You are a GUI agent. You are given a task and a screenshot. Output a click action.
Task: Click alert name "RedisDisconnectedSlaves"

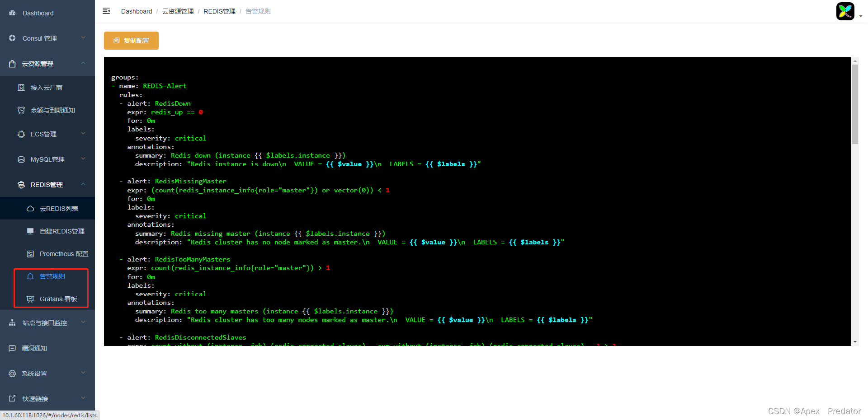(x=201, y=337)
